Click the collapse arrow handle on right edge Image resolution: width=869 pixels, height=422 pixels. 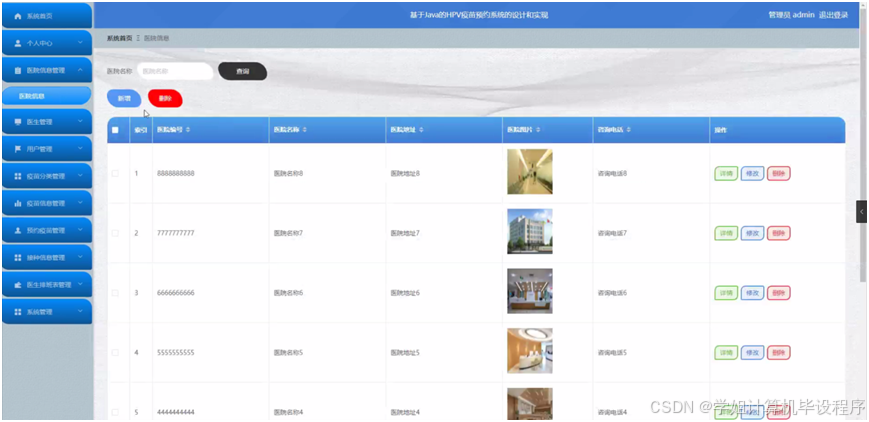861,212
